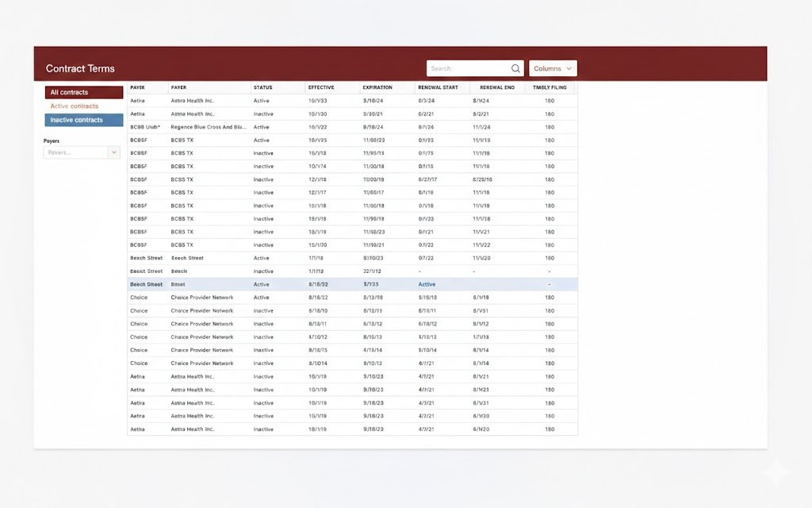This screenshot has width=812, height=508.
Task: Expand the Payers filter dropdown arrow
Action: [114, 152]
